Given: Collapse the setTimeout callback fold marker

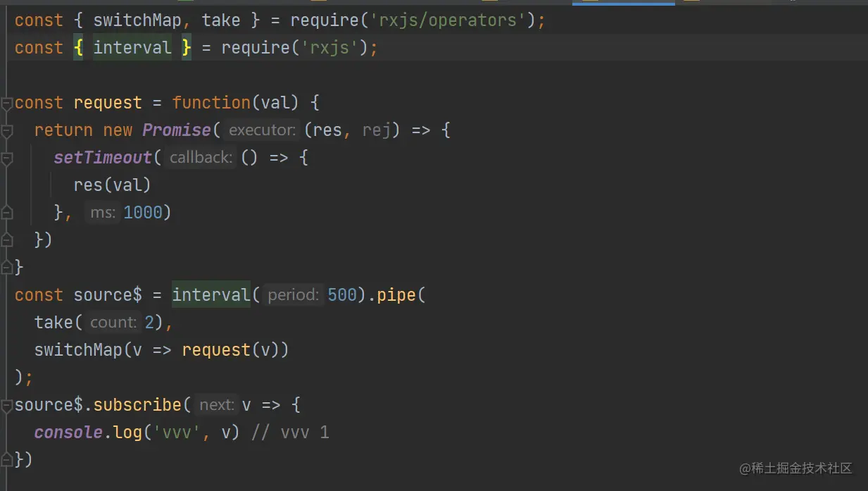Looking at the screenshot, I should (6, 159).
